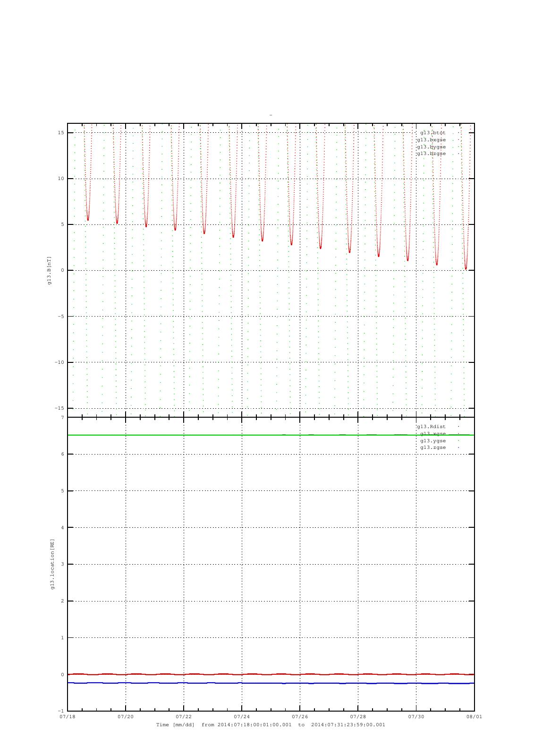The width and height of the screenshot is (534, 756).
Task: Click the blue line below zero in location plot
Action: 271,683
